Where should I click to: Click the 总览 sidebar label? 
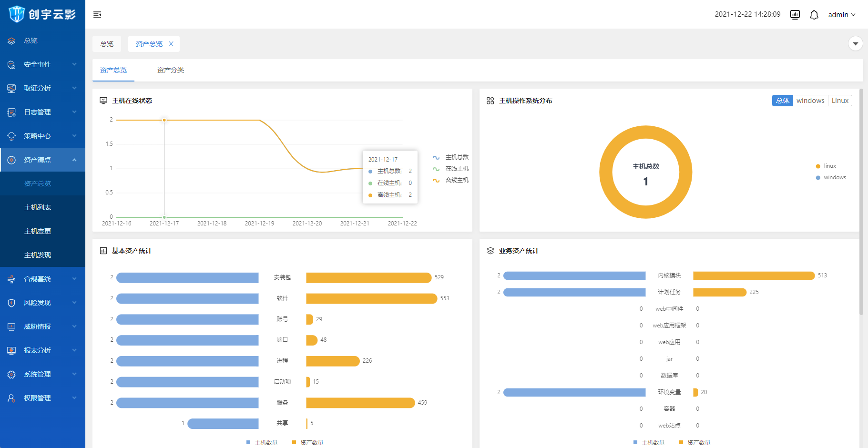(x=31, y=41)
